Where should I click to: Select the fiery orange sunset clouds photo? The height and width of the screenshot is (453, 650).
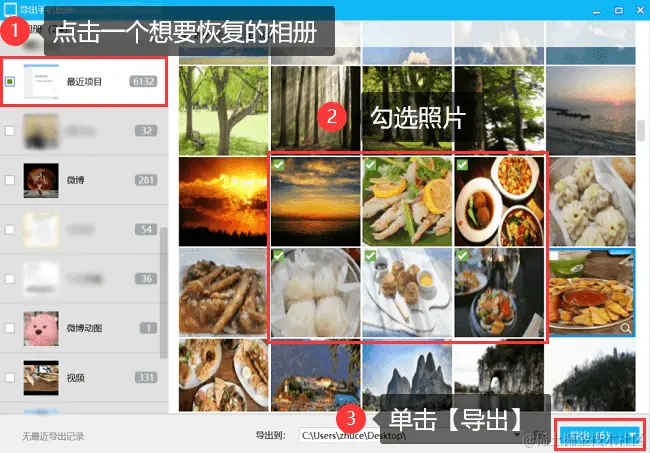click(x=223, y=201)
